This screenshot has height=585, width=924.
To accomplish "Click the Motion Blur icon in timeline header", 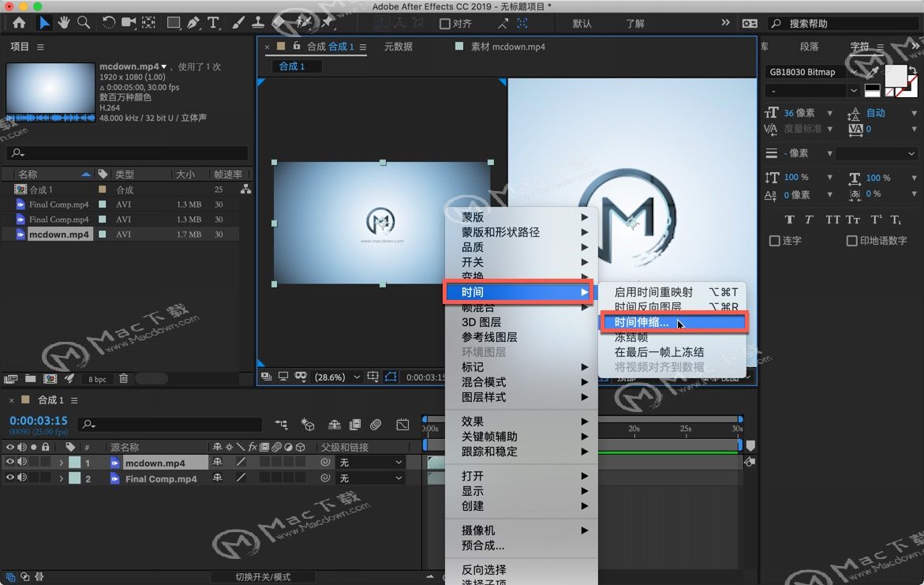I will tap(376, 425).
